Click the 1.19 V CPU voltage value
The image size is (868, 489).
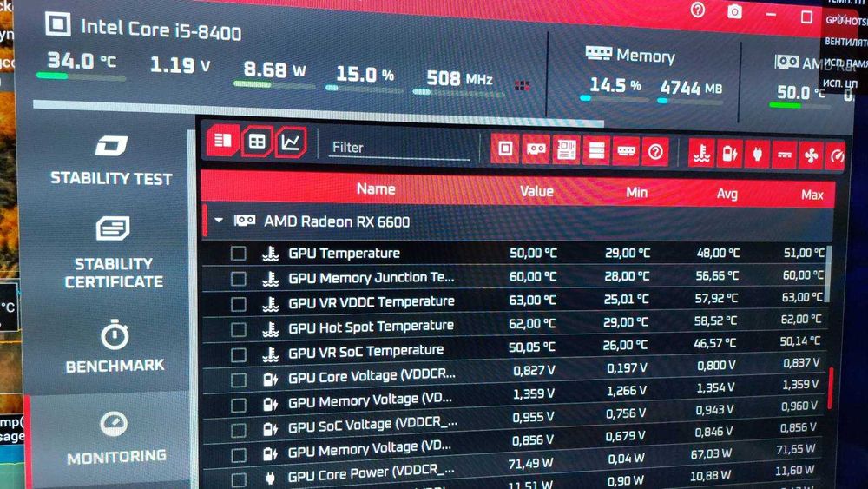tap(181, 65)
